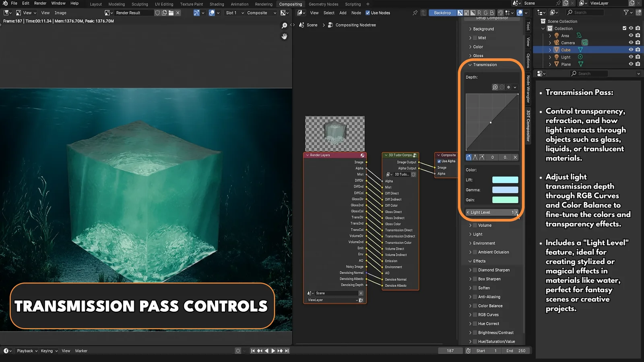The width and height of the screenshot is (644, 362).
Task: Open the Render menu
Action: tap(40, 3)
